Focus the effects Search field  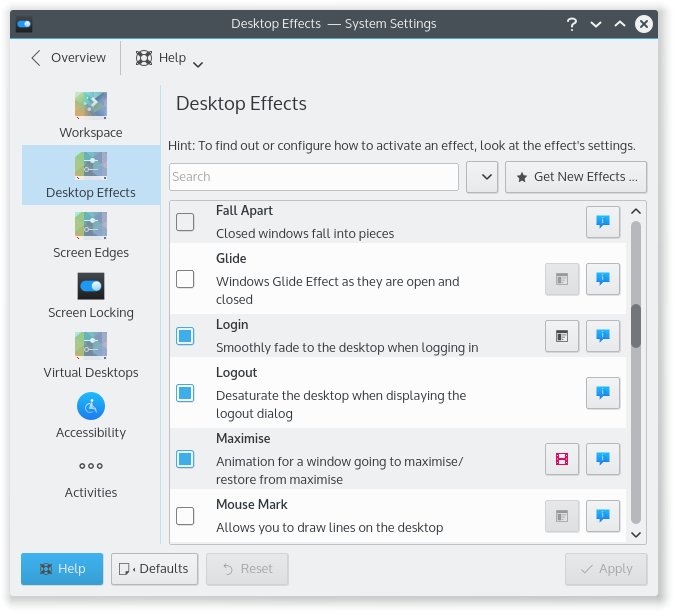point(314,177)
